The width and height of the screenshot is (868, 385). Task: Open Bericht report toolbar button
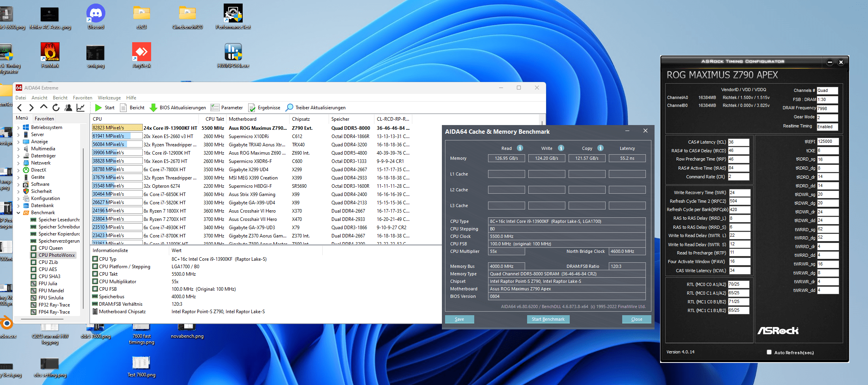(x=132, y=108)
